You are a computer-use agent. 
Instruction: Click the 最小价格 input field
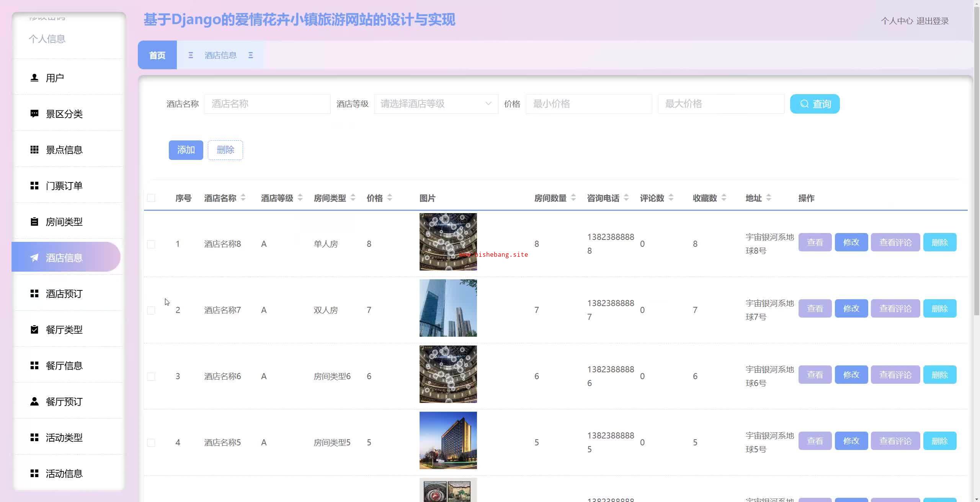pyautogui.click(x=588, y=104)
